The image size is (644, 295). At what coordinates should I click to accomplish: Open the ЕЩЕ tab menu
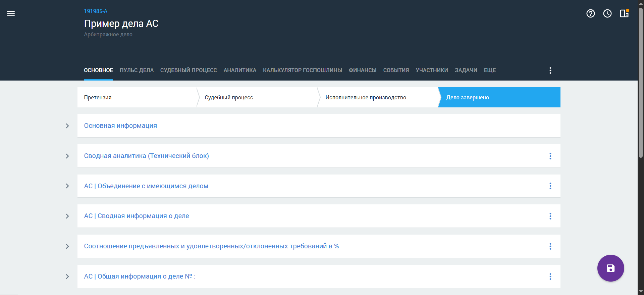pyautogui.click(x=490, y=70)
